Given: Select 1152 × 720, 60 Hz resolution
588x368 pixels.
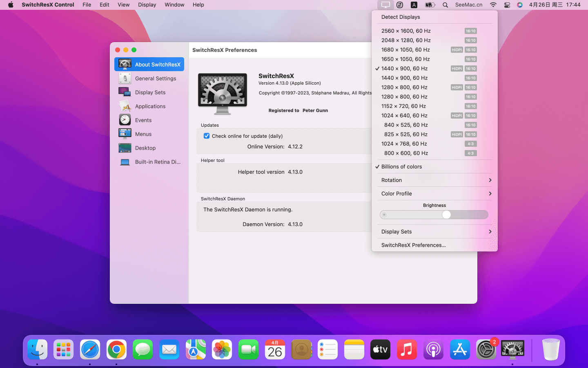Looking at the screenshot, I should (434, 106).
